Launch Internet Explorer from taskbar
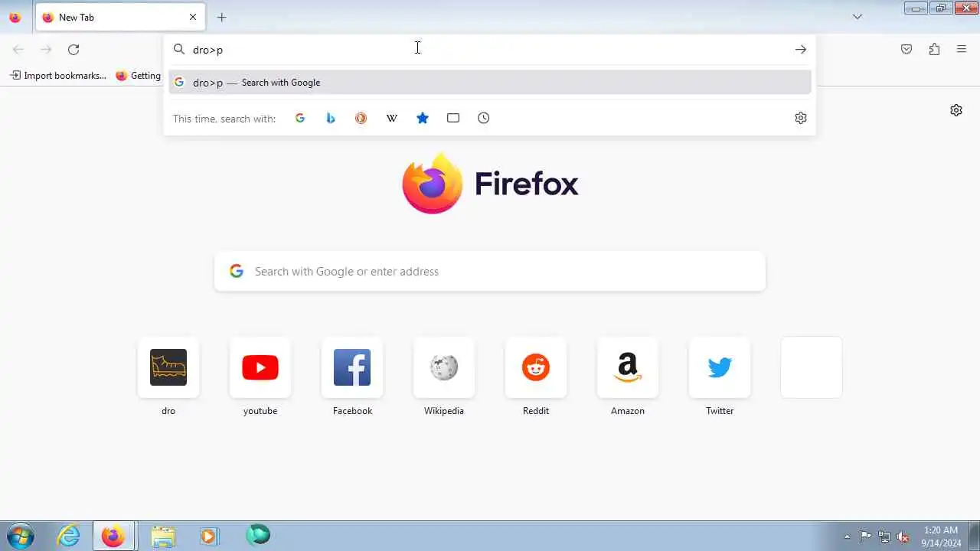The image size is (980, 551). pos(69,536)
